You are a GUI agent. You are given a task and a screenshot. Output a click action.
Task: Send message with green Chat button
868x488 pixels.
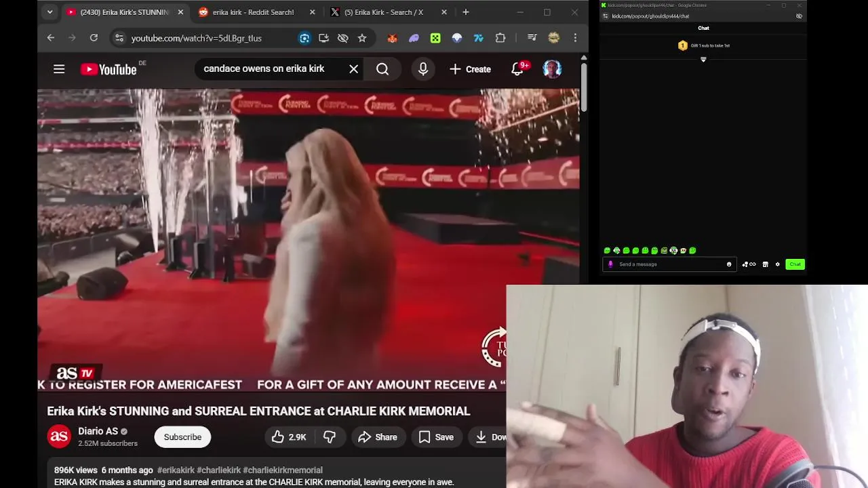click(x=795, y=264)
